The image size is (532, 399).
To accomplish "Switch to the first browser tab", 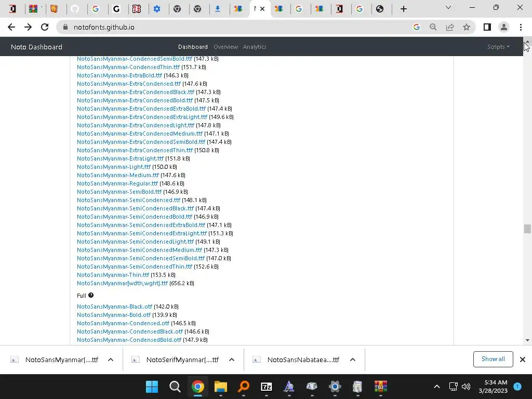I will 12,9.
